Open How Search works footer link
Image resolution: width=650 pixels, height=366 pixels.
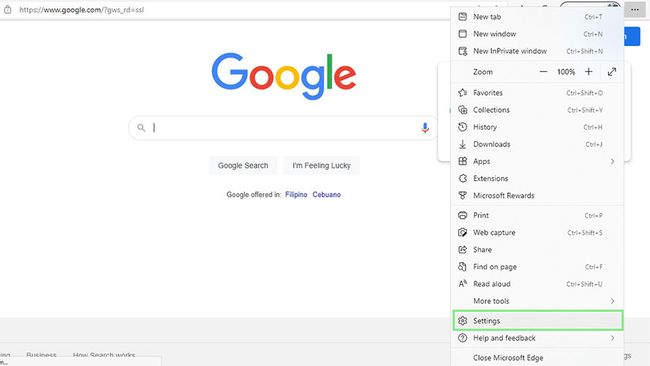tap(104, 355)
